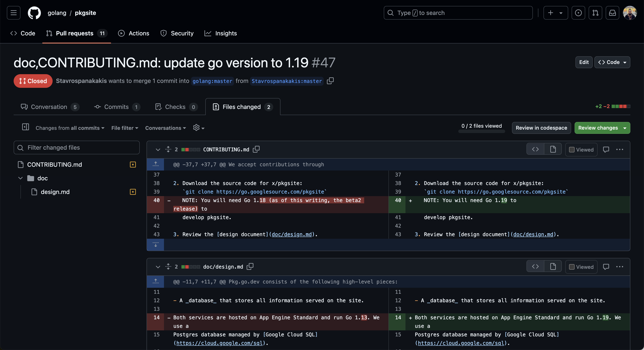Click the Review in codespace button
Viewport: 644px width, 350px height.
(541, 128)
